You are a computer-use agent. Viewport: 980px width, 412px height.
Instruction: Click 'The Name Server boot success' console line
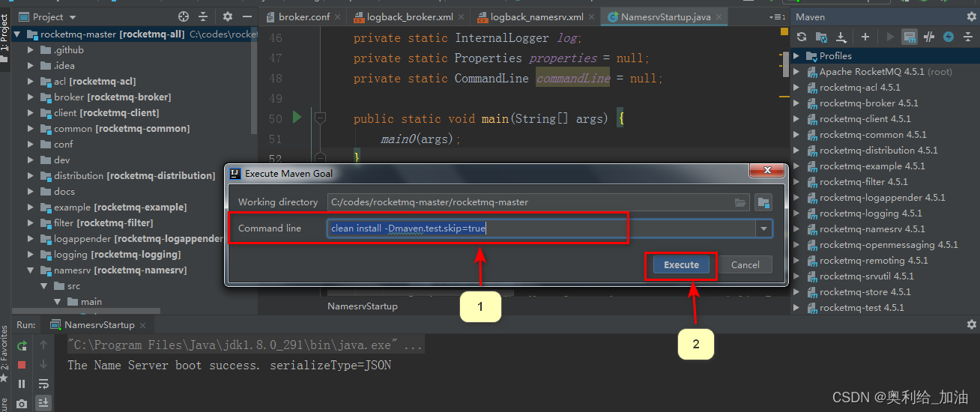pos(229,366)
